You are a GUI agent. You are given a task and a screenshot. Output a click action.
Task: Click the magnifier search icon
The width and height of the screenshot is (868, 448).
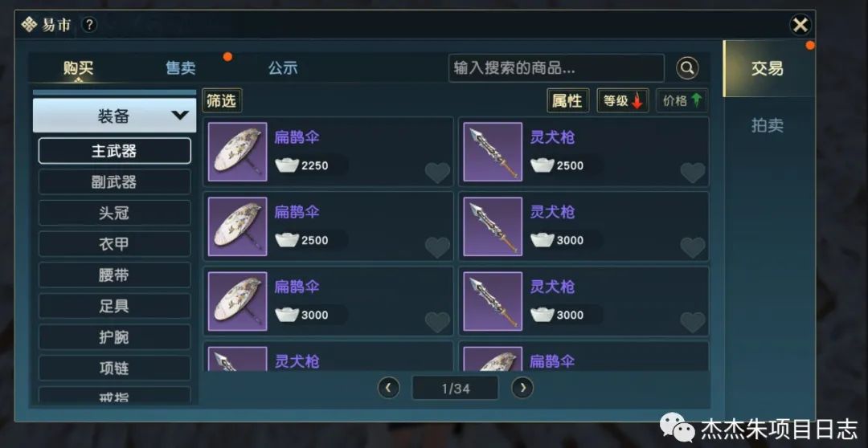[x=687, y=68]
